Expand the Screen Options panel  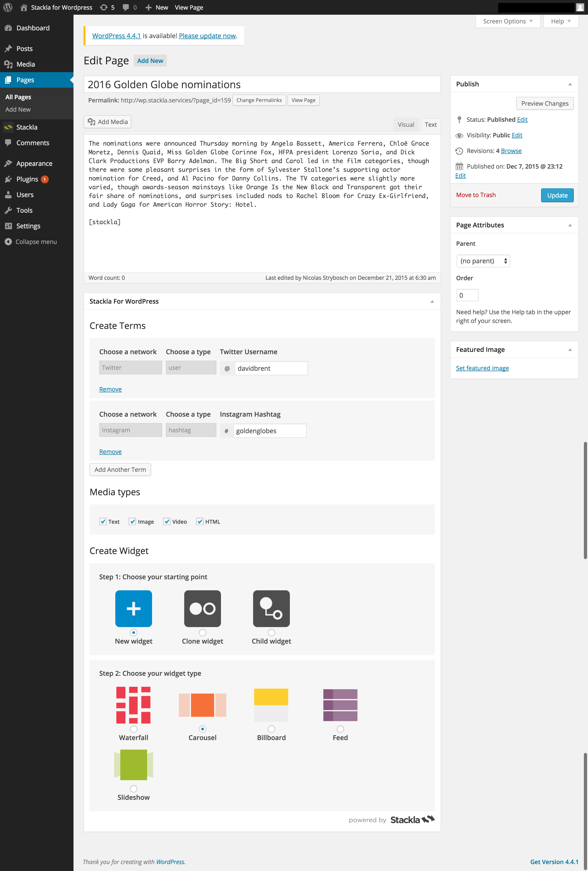tap(507, 21)
